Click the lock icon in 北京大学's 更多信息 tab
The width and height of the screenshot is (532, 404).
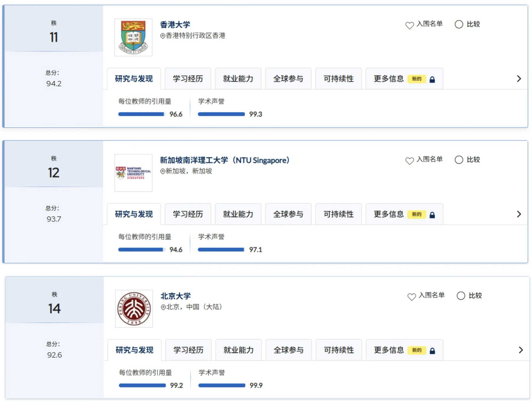coord(432,351)
